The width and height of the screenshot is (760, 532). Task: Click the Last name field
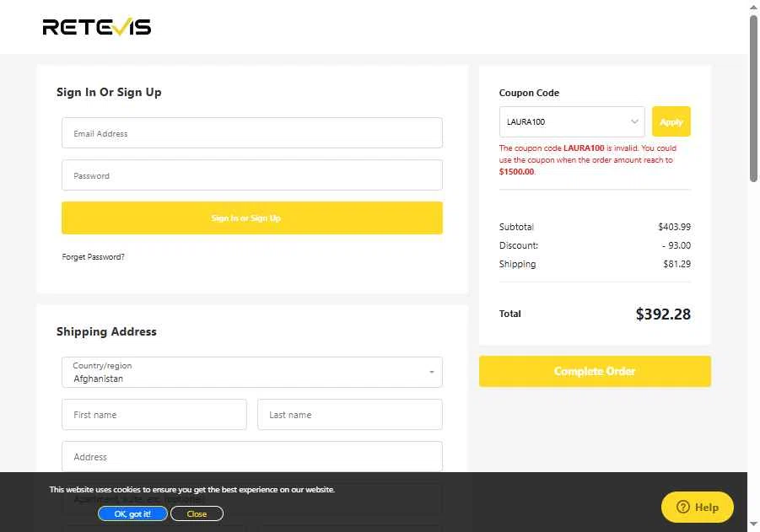coord(350,414)
